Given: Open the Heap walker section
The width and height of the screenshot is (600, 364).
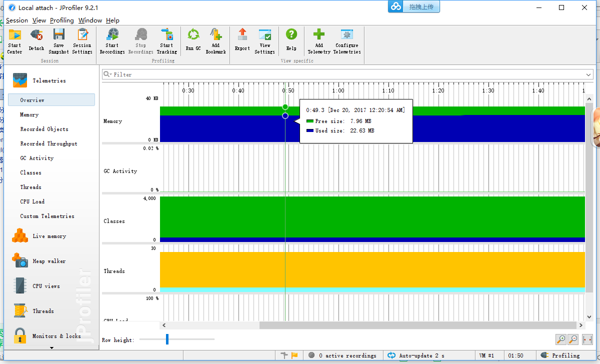Looking at the screenshot, I should 50,261.
